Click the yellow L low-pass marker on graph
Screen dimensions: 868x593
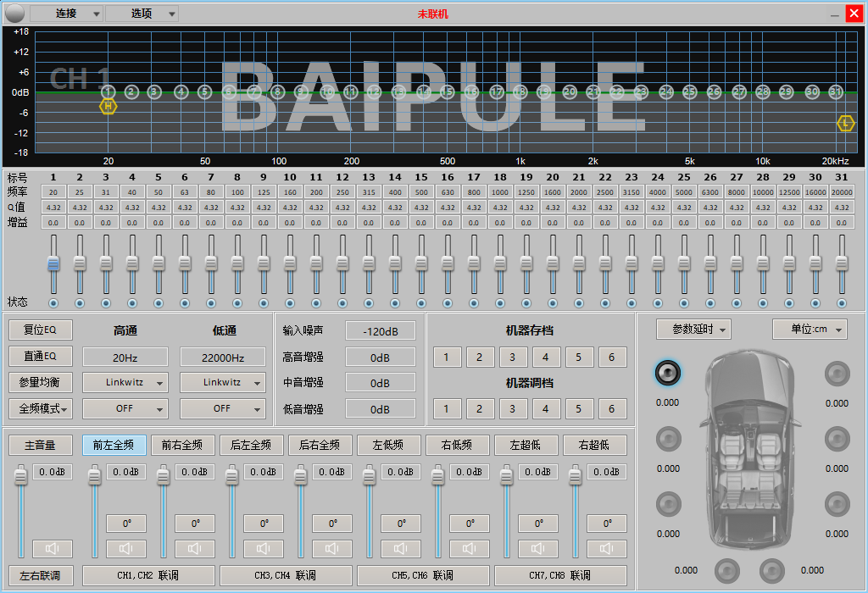845,124
